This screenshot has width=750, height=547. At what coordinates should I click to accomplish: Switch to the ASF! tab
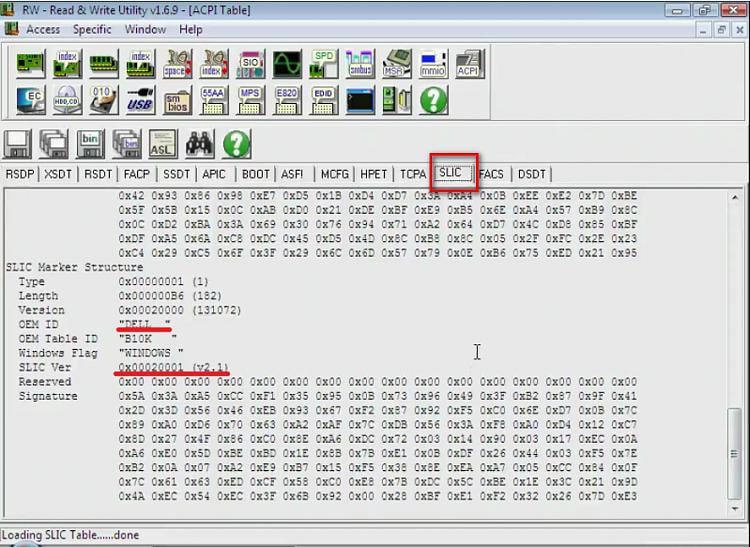(292, 174)
